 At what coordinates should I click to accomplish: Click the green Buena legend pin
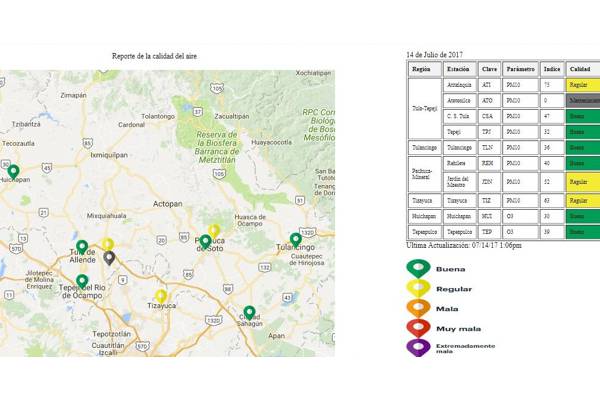418,269
